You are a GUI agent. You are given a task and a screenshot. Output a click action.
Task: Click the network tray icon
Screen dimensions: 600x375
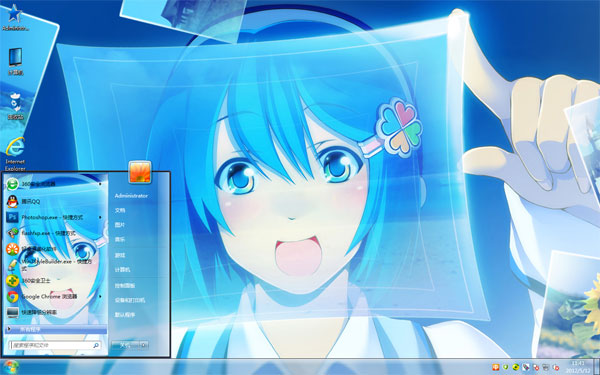pyautogui.click(x=546, y=367)
